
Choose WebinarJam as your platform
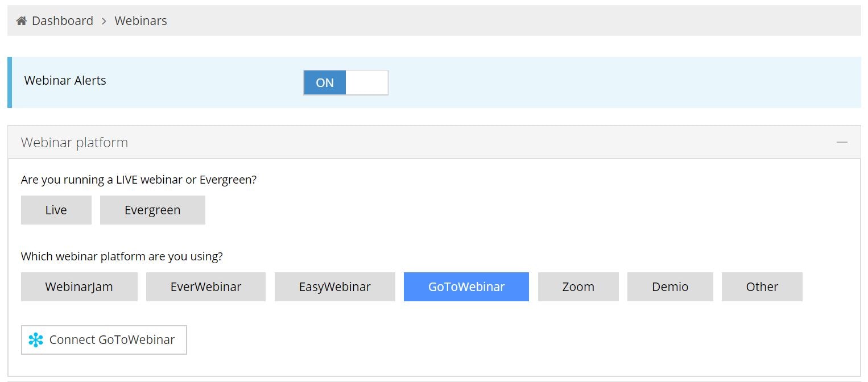(79, 286)
